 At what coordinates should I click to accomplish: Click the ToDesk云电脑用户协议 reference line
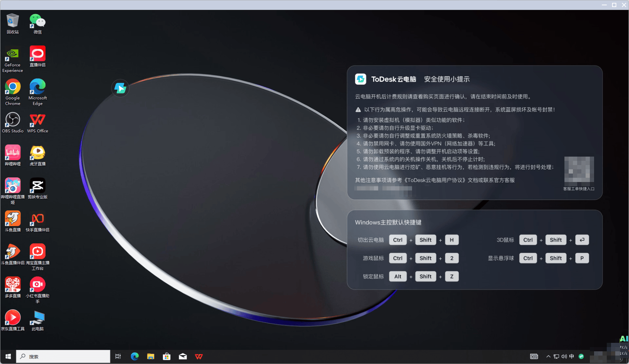435,180
